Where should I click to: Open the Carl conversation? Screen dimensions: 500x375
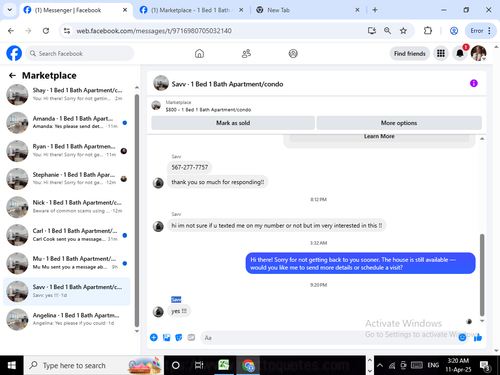point(67,235)
